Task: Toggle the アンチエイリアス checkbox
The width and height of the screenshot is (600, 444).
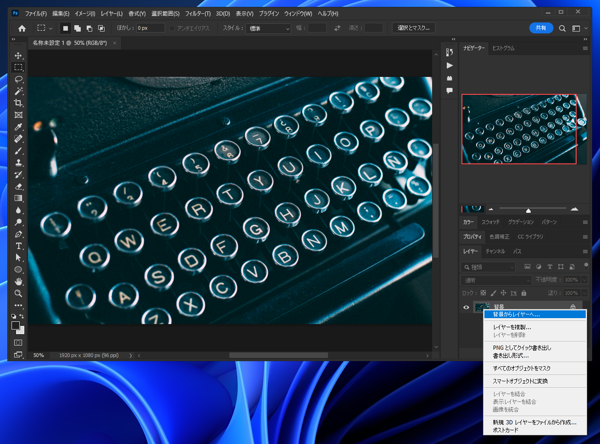Action: pos(172,28)
